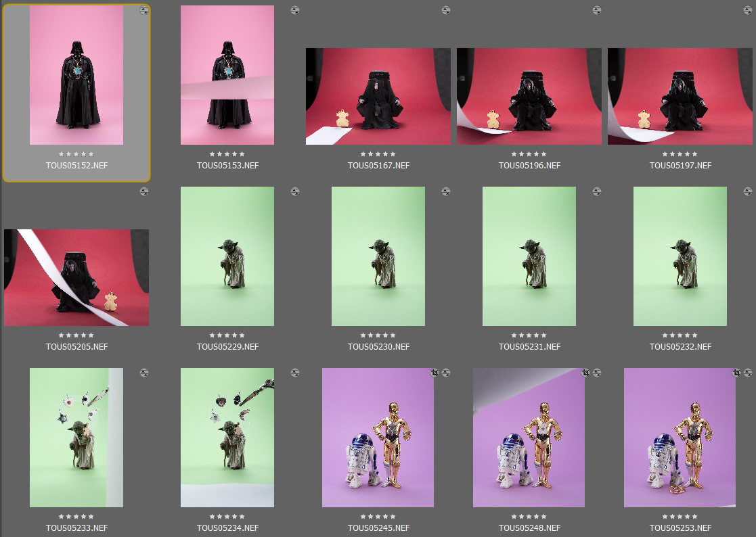
Task: Click the settings badge on TOUS05245.NEF
Action: [x=446, y=372]
